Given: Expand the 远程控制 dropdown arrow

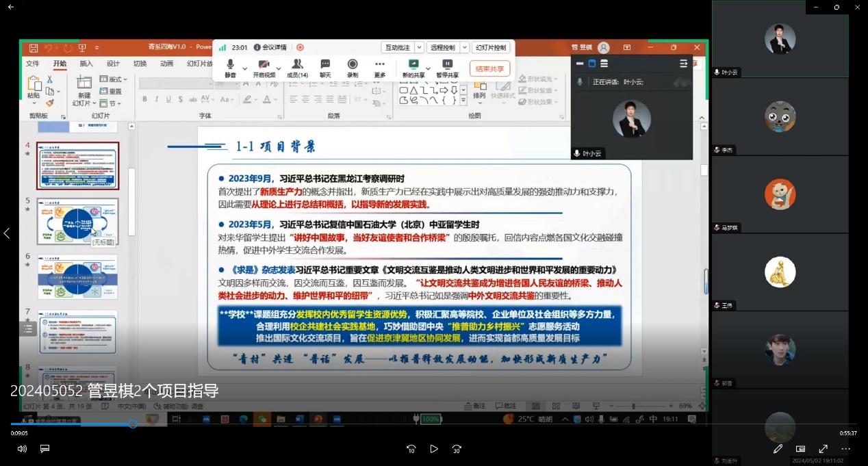Looking at the screenshot, I should point(465,48).
